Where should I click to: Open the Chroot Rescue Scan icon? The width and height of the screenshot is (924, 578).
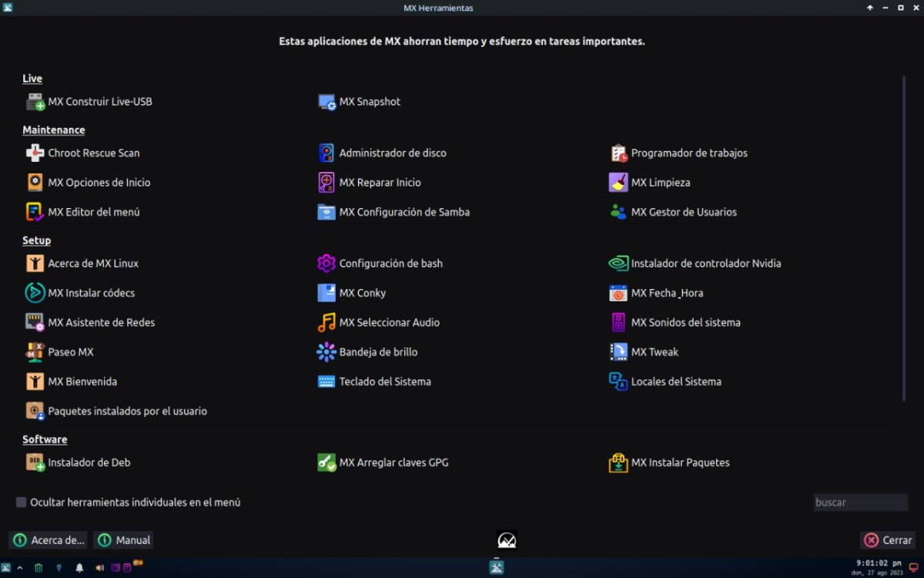(x=35, y=153)
